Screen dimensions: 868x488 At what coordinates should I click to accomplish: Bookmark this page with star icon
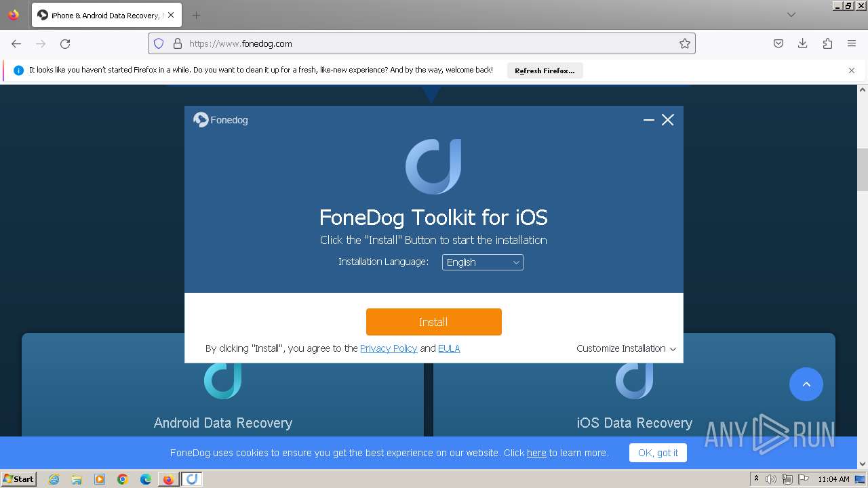685,43
